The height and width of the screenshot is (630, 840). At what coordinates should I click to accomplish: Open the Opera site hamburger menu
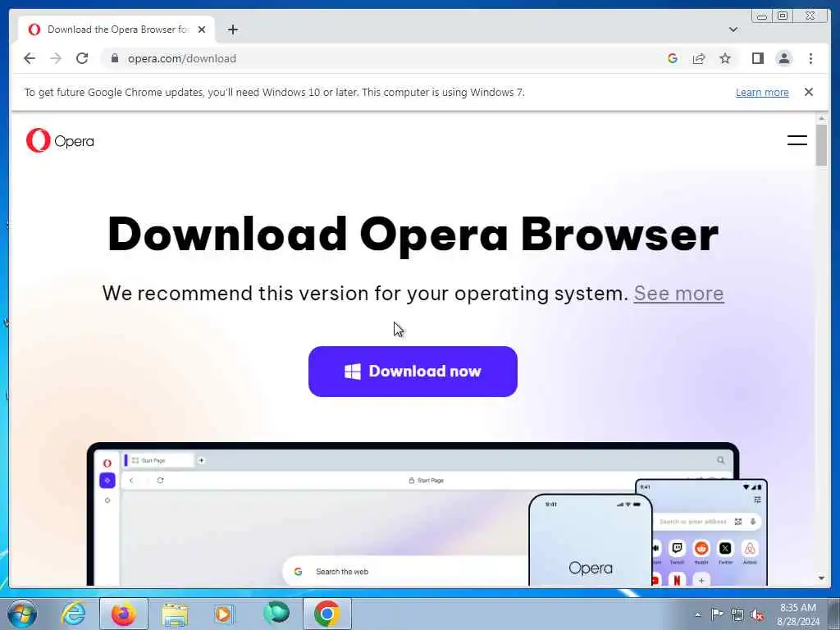point(797,140)
